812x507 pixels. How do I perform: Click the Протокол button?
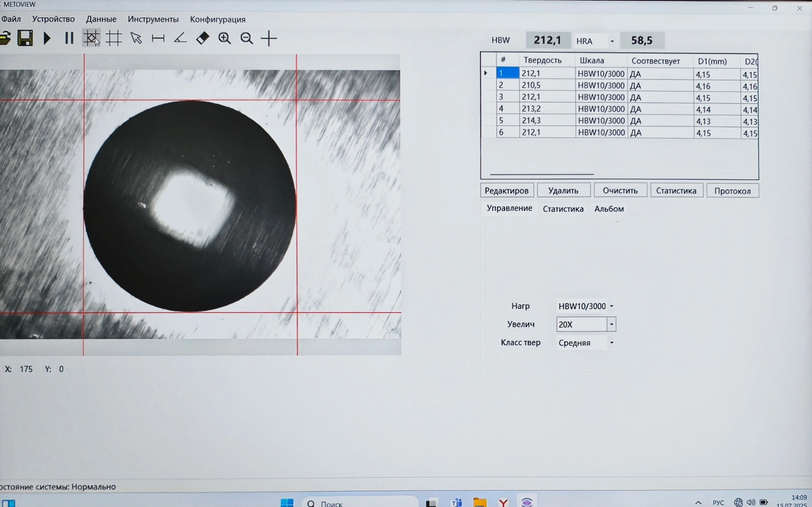click(732, 191)
